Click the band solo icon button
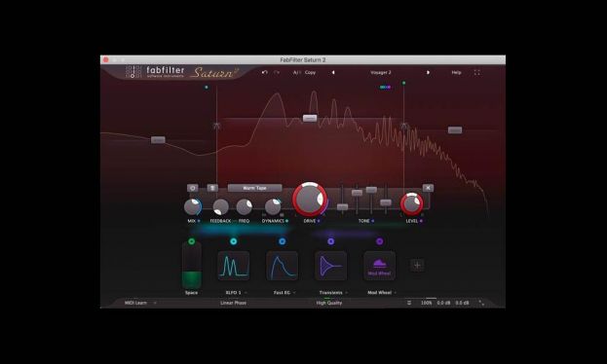 pos(212,188)
